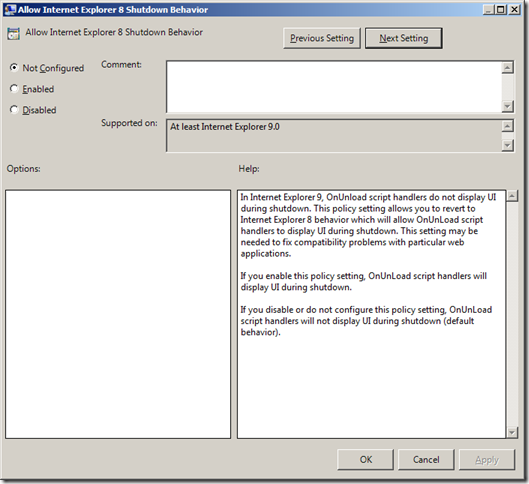529x484 pixels.
Task: Click the title bar application icon
Action: point(10,9)
